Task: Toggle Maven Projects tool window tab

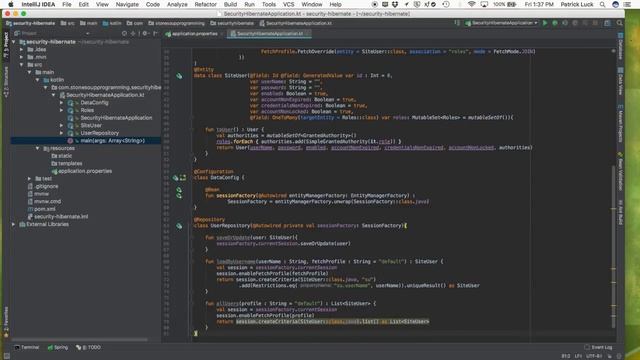Action: 620,123
